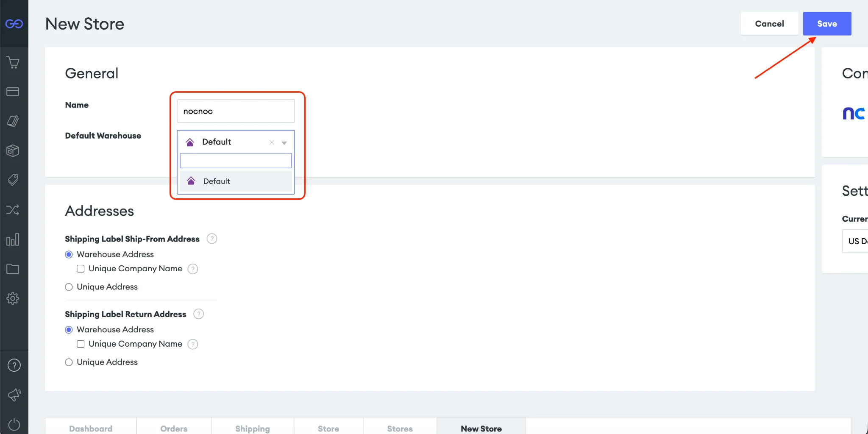
Task: Open the shopping cart orders icon
Action: click(13, 63)
